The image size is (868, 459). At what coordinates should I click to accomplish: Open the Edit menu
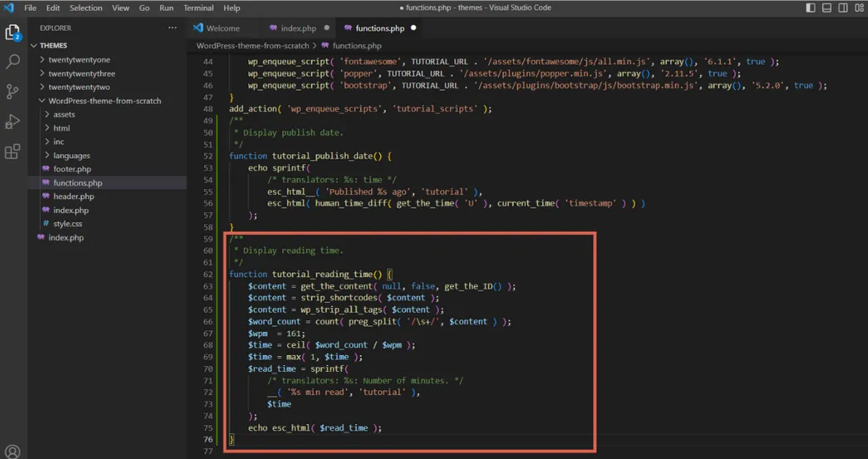click(53, 7)
